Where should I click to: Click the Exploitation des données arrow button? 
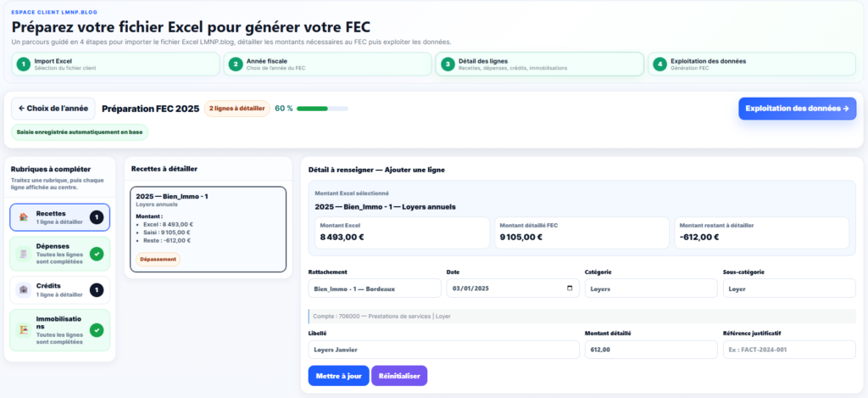797,109
